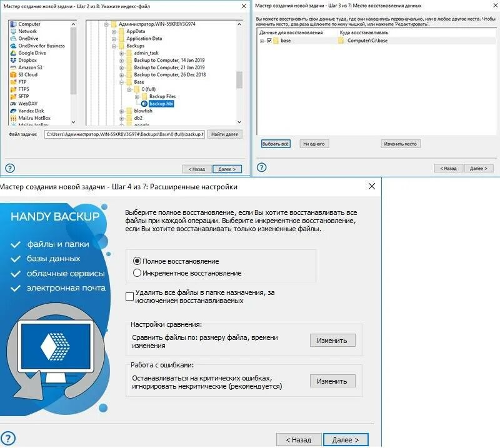Viewport: 500px width, 448px height.
Task: Select the FTP storage icon
Action: tap(13, 82)
